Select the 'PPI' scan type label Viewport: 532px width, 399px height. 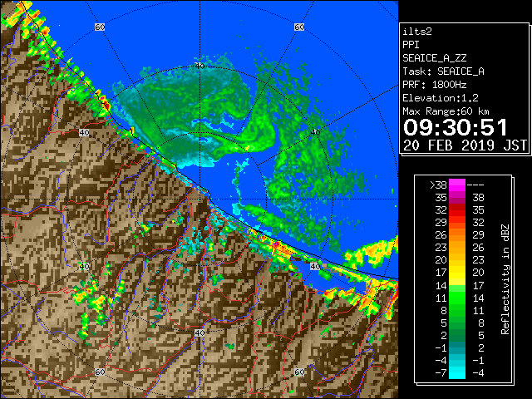411,45
